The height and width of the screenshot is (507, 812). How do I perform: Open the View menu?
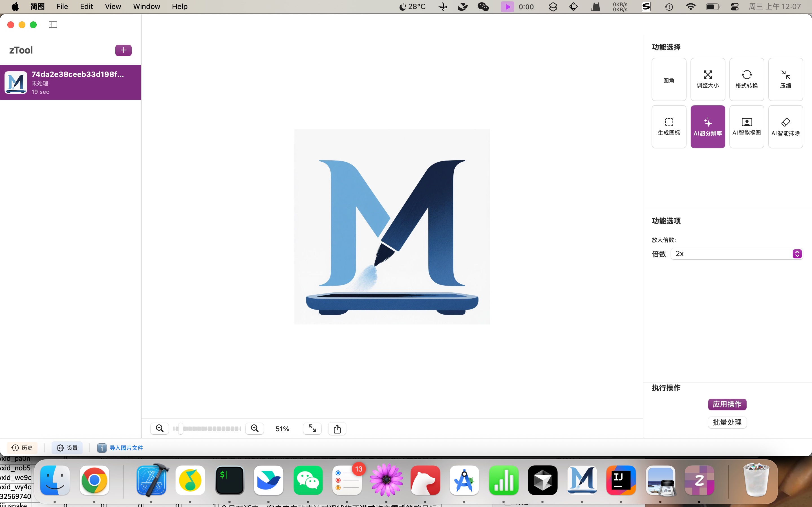(113, 7)
